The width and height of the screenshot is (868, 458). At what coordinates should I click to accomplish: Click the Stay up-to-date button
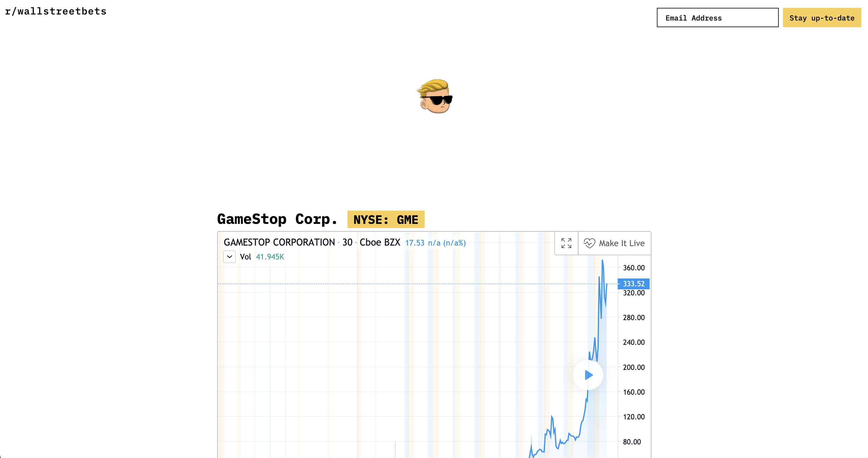822,17
